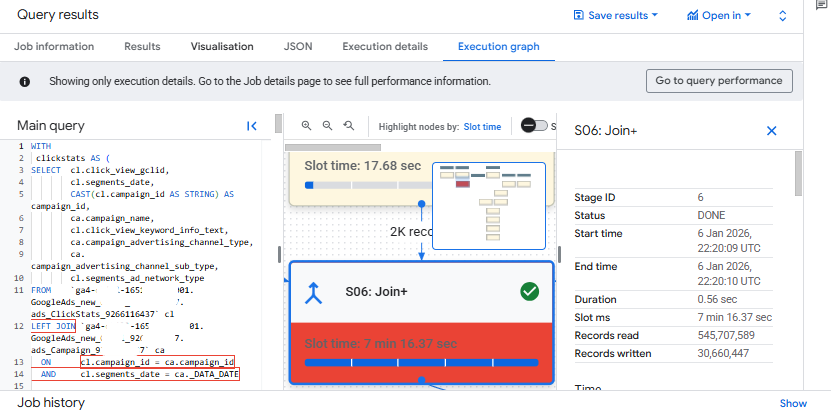The height and width of the screenshot is (416, 831).
Task: Click the Join icon on S06 node
Action: point(314,292)
